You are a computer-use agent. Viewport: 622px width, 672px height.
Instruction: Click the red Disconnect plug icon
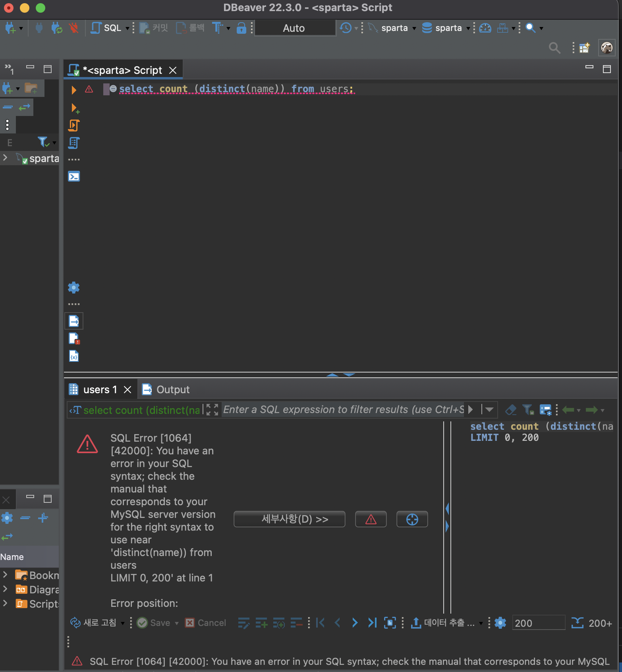pos(73,28)
